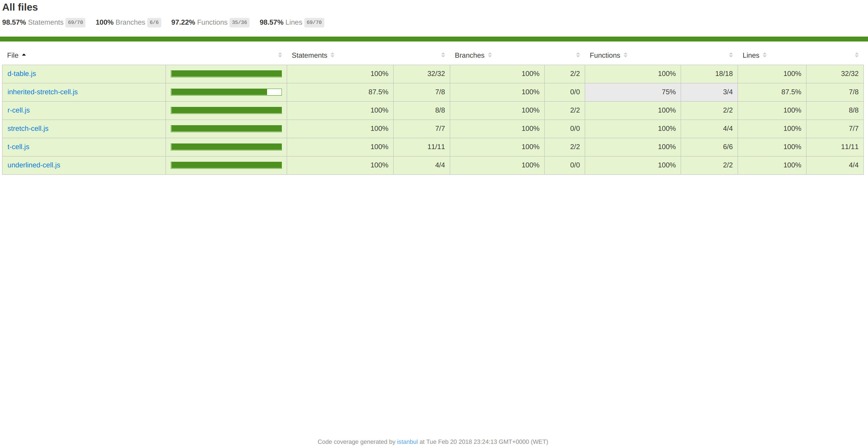The width and height of the screenshot is (868, 448).
Task: Visit the istanbul link in footer
Action: (407, 442)
